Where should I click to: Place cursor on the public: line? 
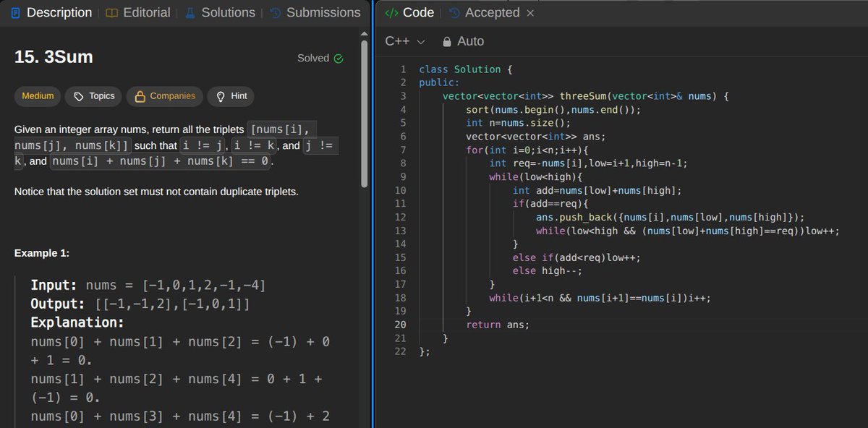click(439, 82)
